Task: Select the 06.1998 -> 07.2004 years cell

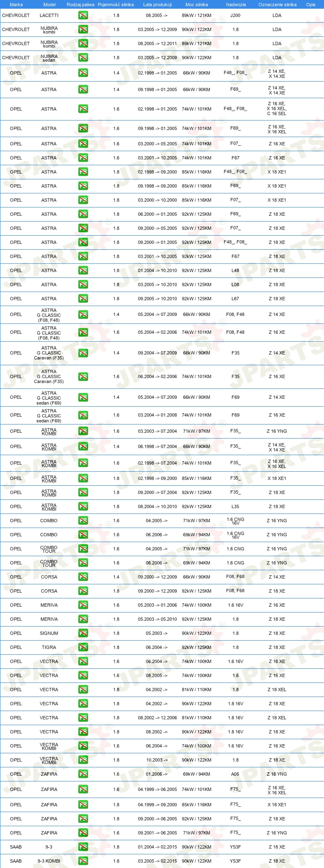Action: 157,446
